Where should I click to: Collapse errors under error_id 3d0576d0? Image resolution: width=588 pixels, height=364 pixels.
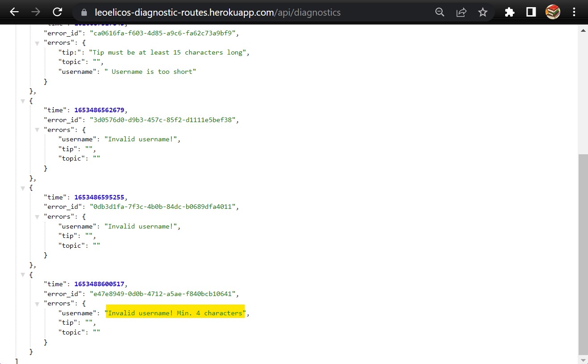point(37,130)
